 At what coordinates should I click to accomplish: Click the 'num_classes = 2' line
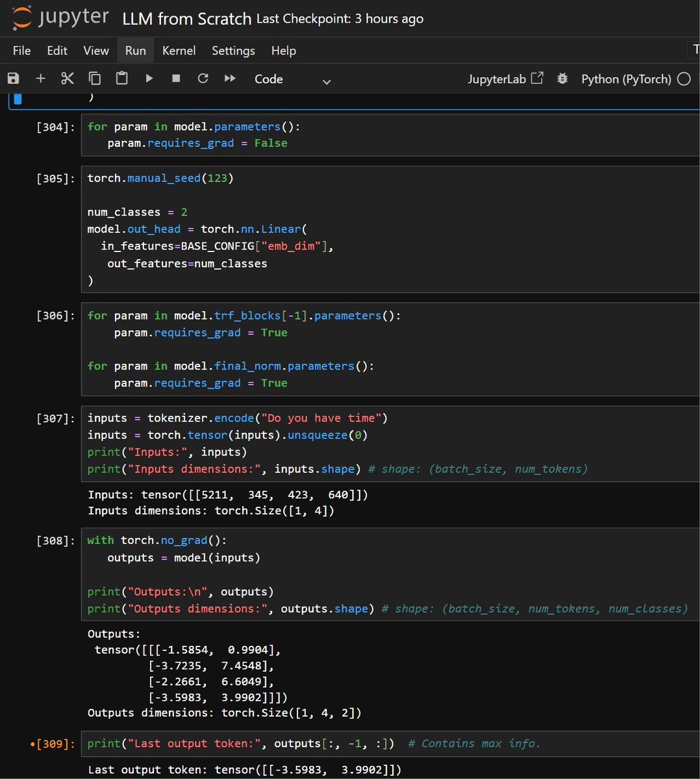point(138,212)
